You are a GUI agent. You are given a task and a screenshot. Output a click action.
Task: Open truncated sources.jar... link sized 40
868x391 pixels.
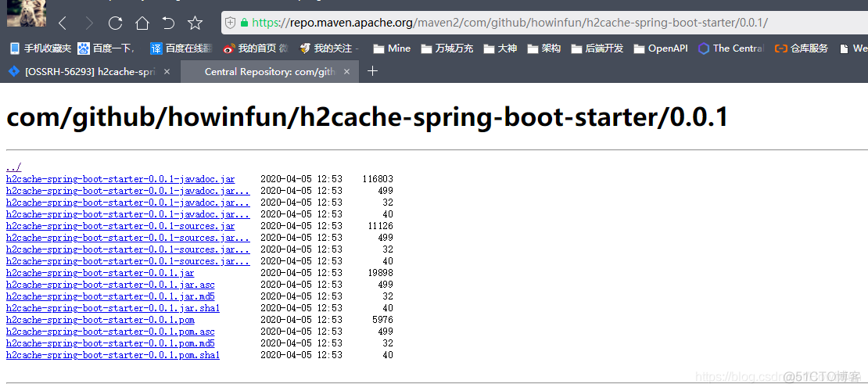coord(128,261)
